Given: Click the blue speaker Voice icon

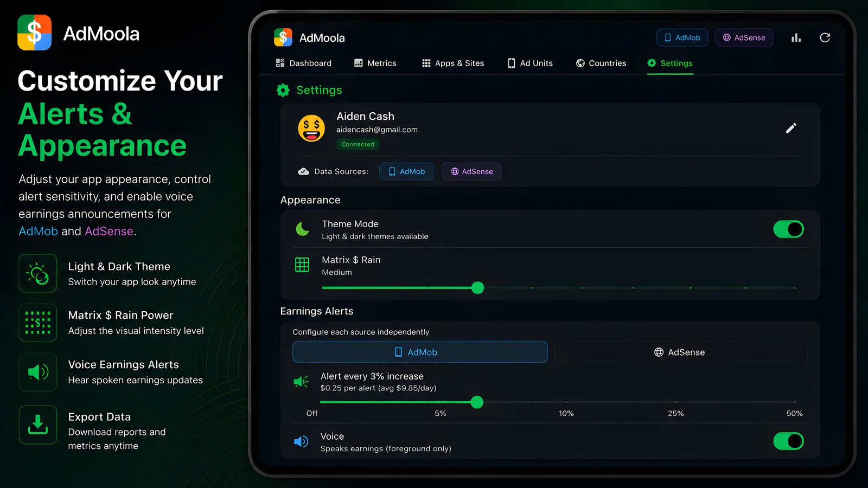Looking at the screenshot, I should [x=301, y=441].
